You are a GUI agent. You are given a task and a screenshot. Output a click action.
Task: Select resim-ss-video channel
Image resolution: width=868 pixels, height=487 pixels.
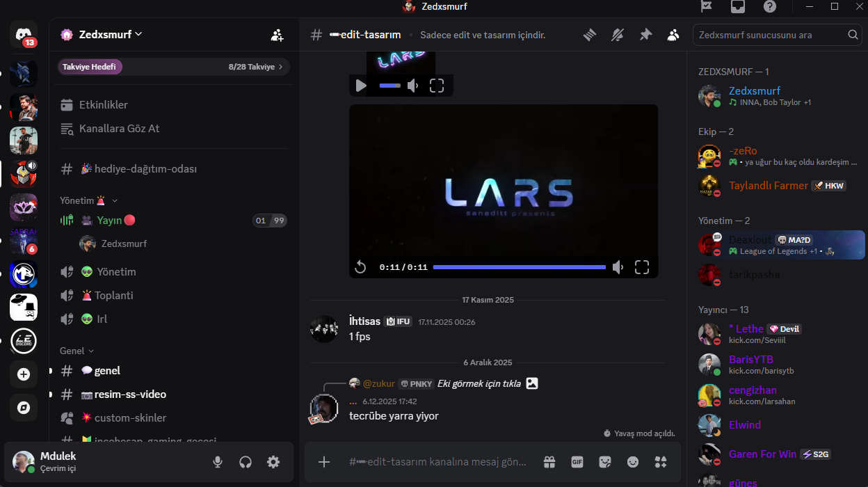pyautogui.click(x=174, y=394)
